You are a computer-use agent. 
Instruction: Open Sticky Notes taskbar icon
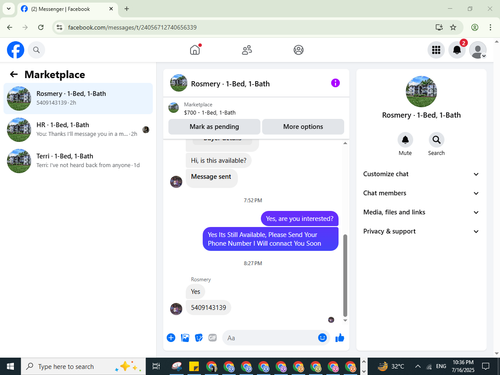pos(194,366)
